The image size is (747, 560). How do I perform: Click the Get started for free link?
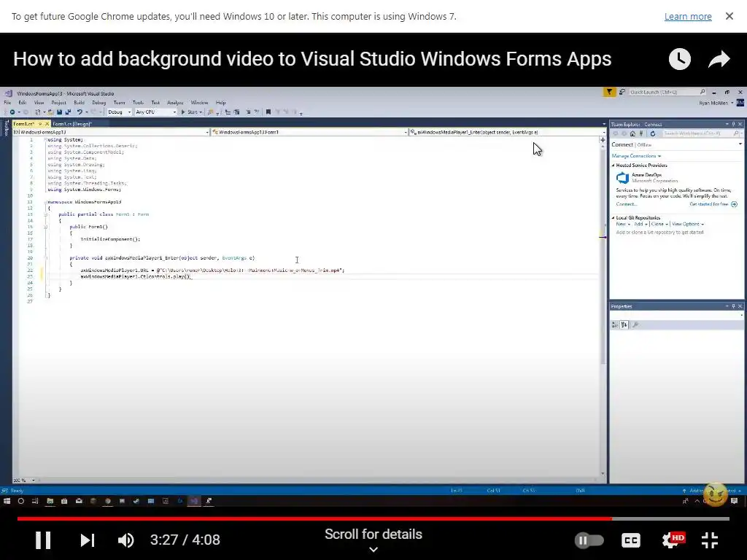pyautogui.click(x=709, y=204)
